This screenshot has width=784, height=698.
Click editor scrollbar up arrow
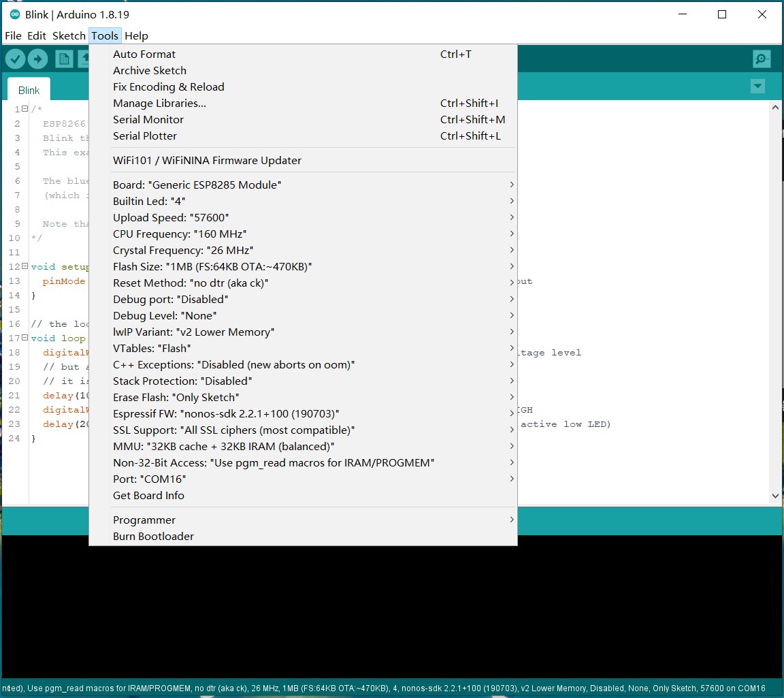tap(775, 107)
